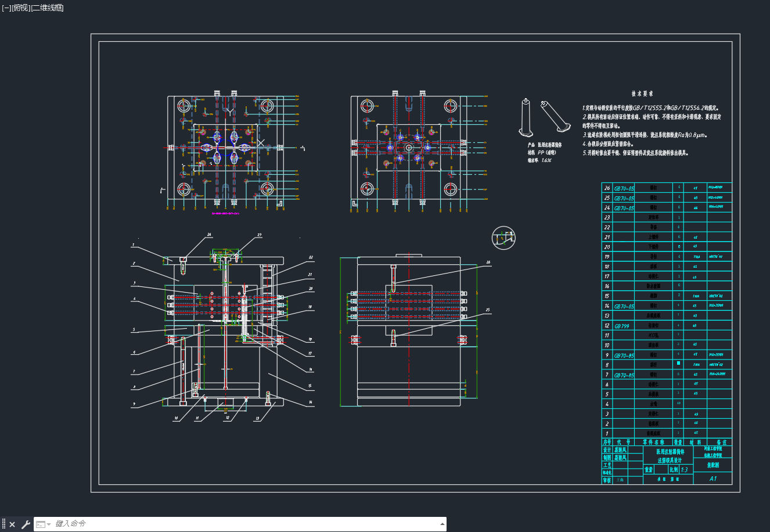Select technical requirement line 4 text

coord(608,144)
